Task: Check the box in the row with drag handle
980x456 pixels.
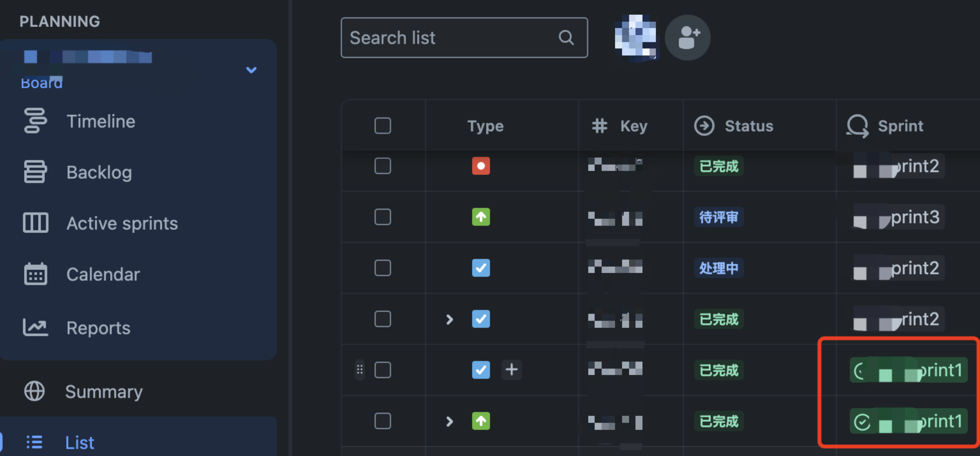Action: tap(383, 370)
